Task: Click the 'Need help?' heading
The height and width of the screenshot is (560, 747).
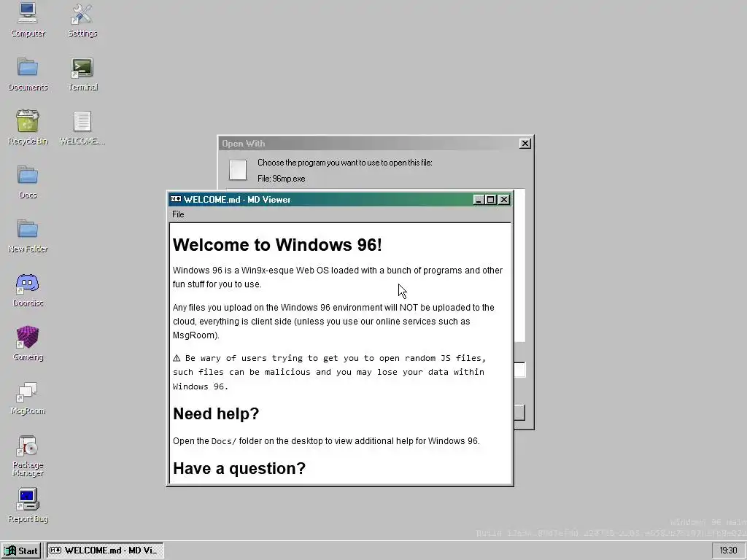Action: [216, 413]
